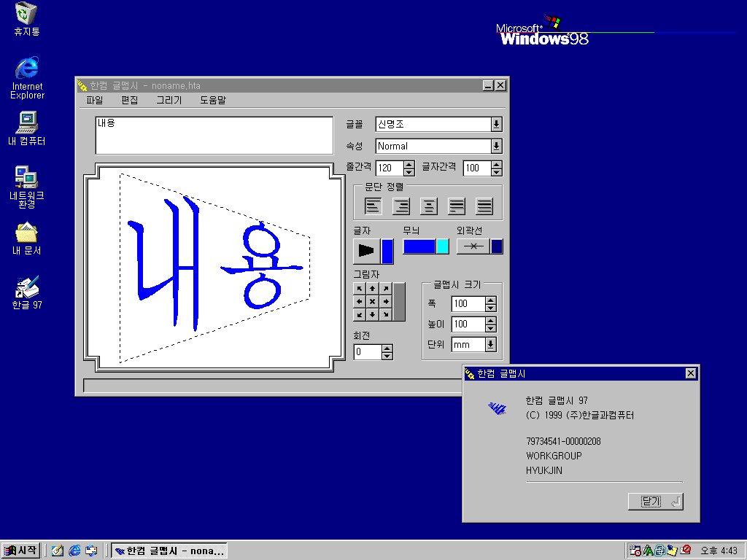747x560 pixels.
Task: Decrease the 폭 width value
Action: (491, 308)
